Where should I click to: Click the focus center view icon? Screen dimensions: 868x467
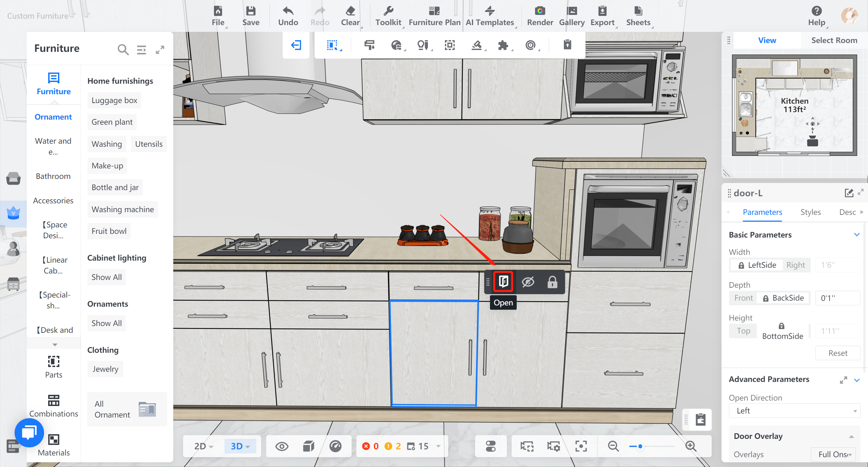pos(581,446)
